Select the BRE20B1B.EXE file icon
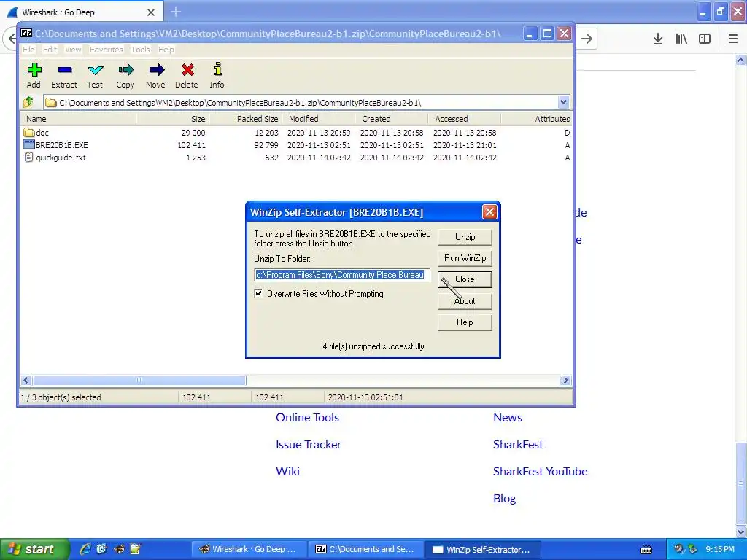This screenshot has height=560, width=747. click(x=28, y=145)
